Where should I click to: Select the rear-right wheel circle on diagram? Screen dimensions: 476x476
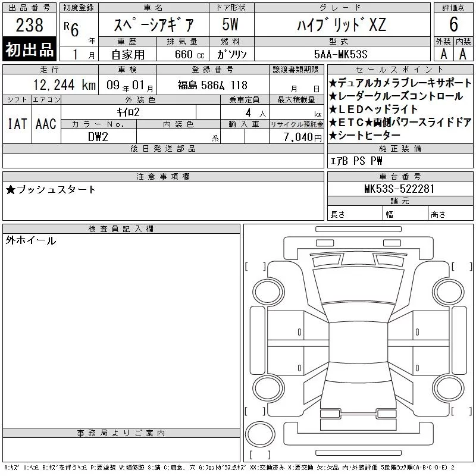point(449,388)
